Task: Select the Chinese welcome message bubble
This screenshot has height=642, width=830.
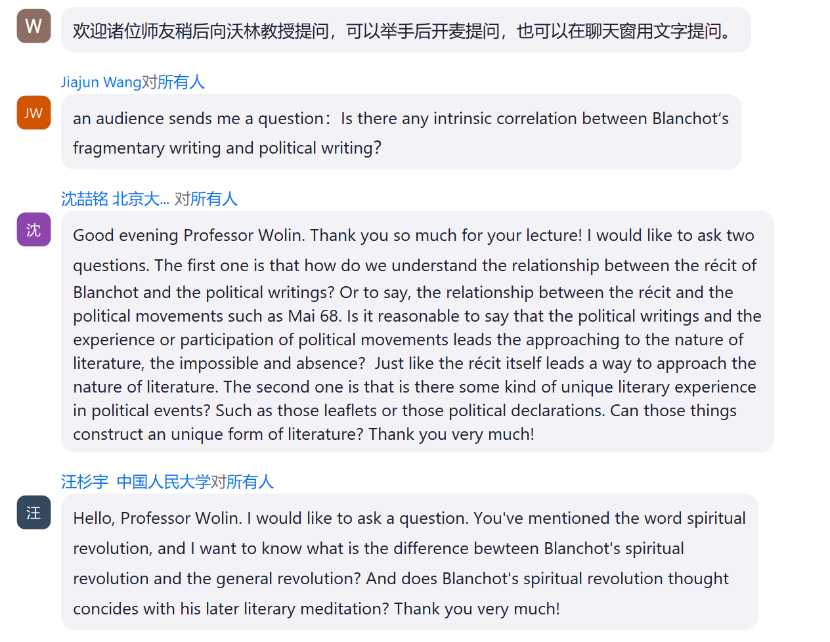Action: coord(405,30)
